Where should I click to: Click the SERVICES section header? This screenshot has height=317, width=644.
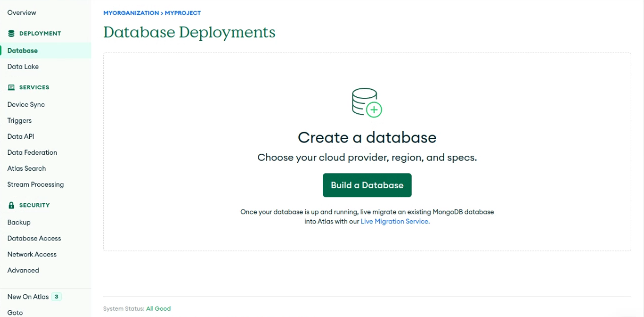34,87
